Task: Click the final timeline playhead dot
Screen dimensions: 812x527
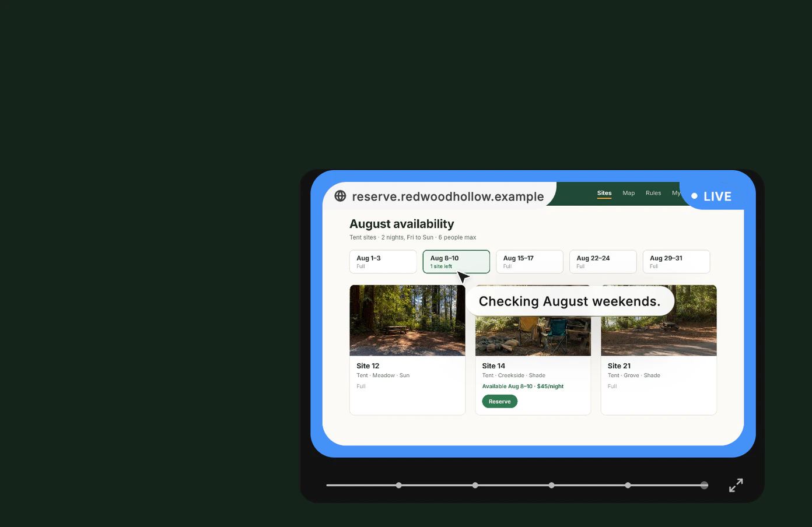Action: (704, 485)
